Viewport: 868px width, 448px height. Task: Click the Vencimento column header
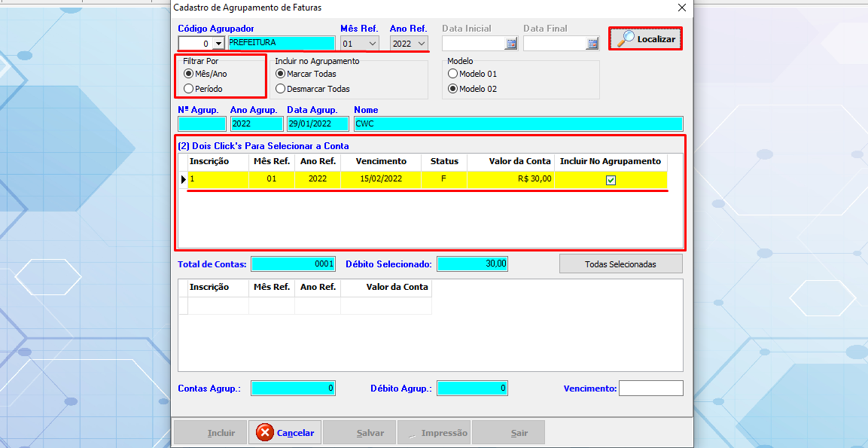point(381,161)
